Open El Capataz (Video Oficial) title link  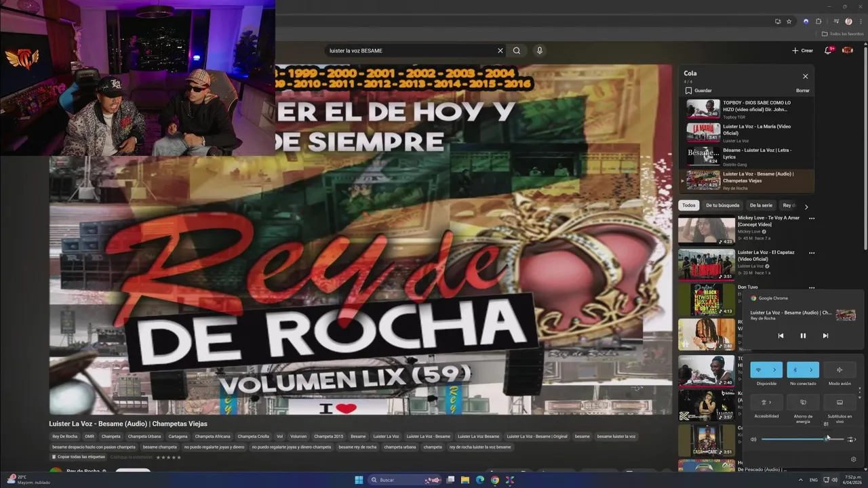tap(766, 256)
